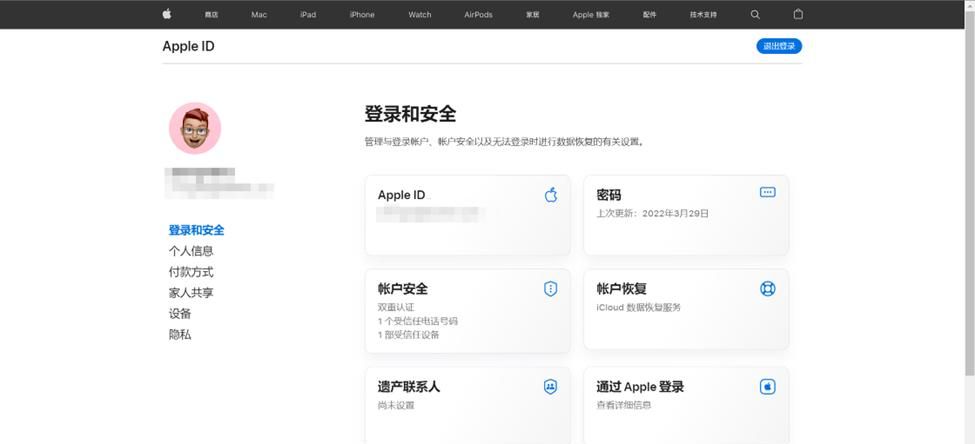Open the 帐户安全 card title
Viewport: 975px width, 444px height.
402,289
